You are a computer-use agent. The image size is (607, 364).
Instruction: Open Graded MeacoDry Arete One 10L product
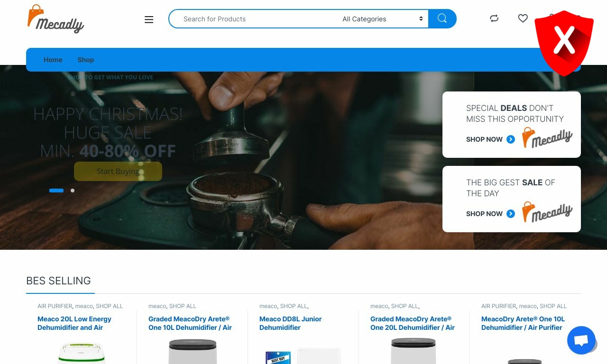190,323
